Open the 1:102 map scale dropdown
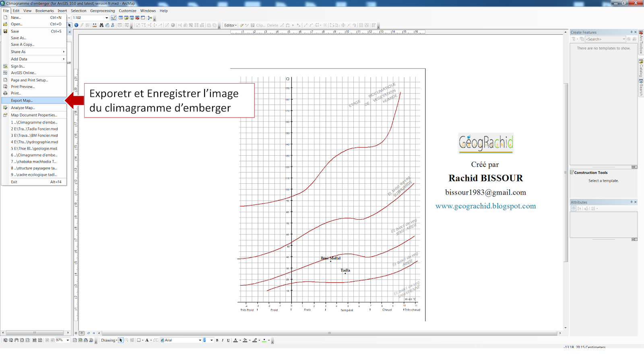The height and width of the screenshot is (362, 644). (107, 18)
